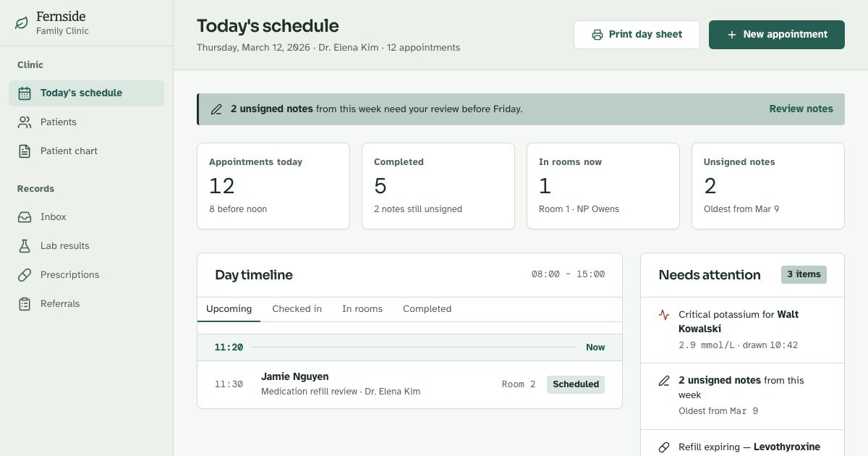Click the 11:30 appointment time
The width and height of the screenshot is (868, 456).
(229, 384)
